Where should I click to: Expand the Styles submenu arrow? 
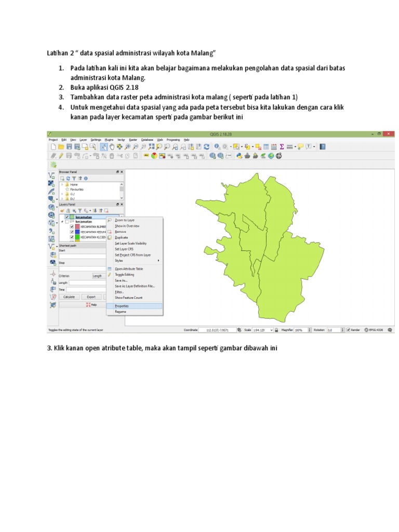tap(158, 260)
